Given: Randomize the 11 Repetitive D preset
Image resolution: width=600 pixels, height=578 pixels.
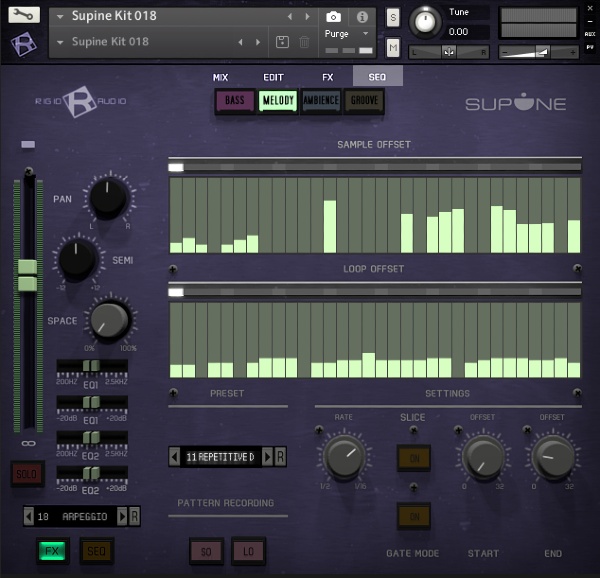Looking at the screenshot, I should tap(281, 457).
